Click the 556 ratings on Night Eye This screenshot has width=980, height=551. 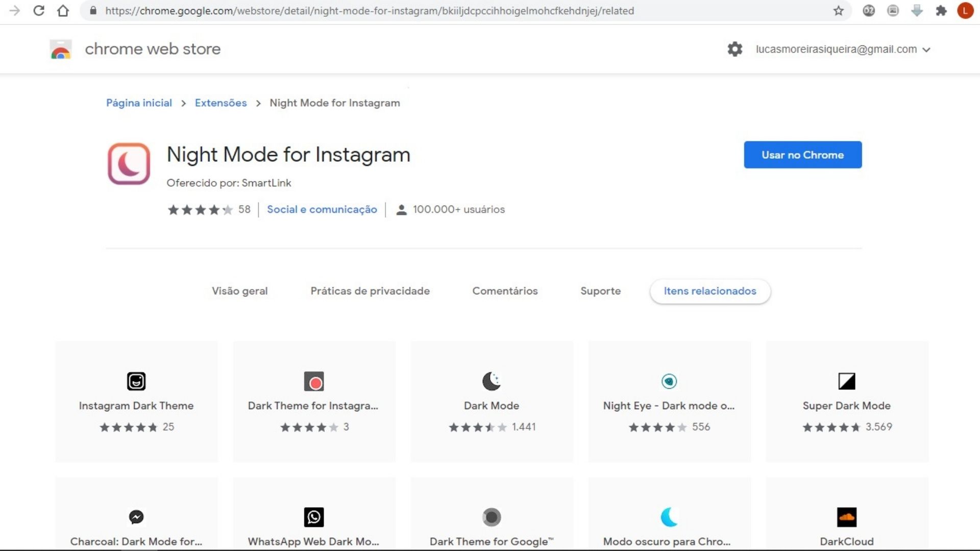click(x=701, y=427)
